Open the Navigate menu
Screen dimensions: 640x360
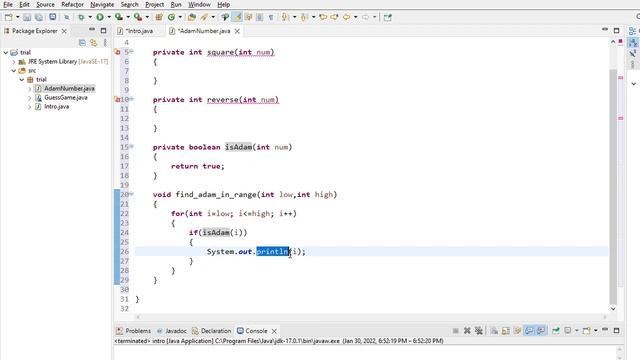(102, 4)
